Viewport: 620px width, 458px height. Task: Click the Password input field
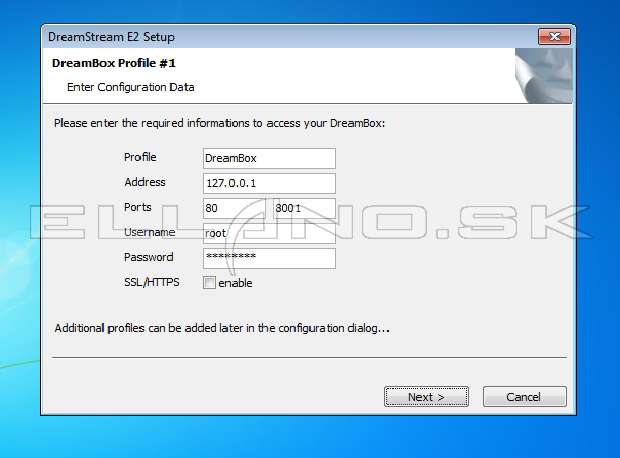[x=269, y=258]
